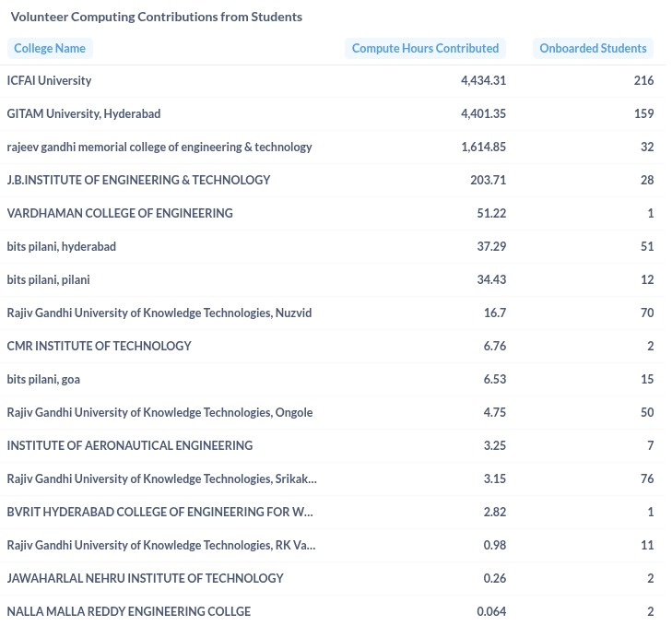This screenshot has width=672, height=626.
Task: Click compute hours value 3.25
Action: (495, 445)
